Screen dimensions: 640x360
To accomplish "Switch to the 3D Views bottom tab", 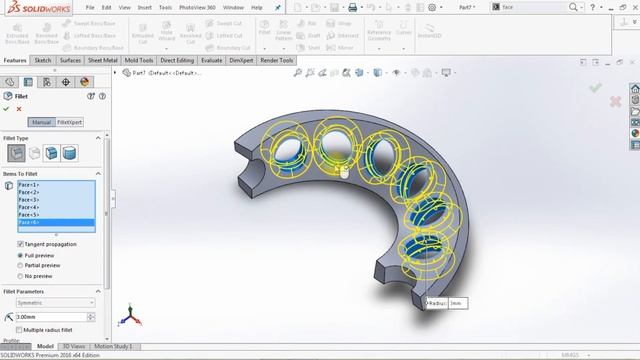I will [x=73, y=346].
